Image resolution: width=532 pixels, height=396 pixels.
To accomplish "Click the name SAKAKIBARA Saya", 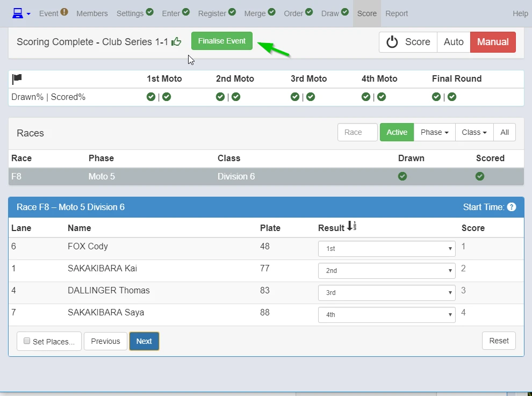I will (x=106, y=313).
